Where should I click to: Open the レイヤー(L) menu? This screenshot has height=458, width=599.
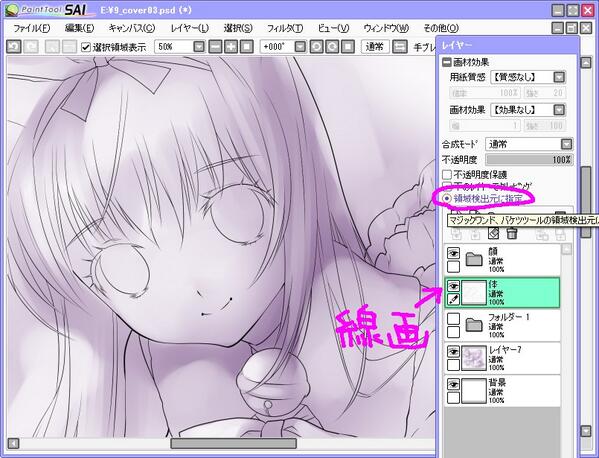click(189, 28)
